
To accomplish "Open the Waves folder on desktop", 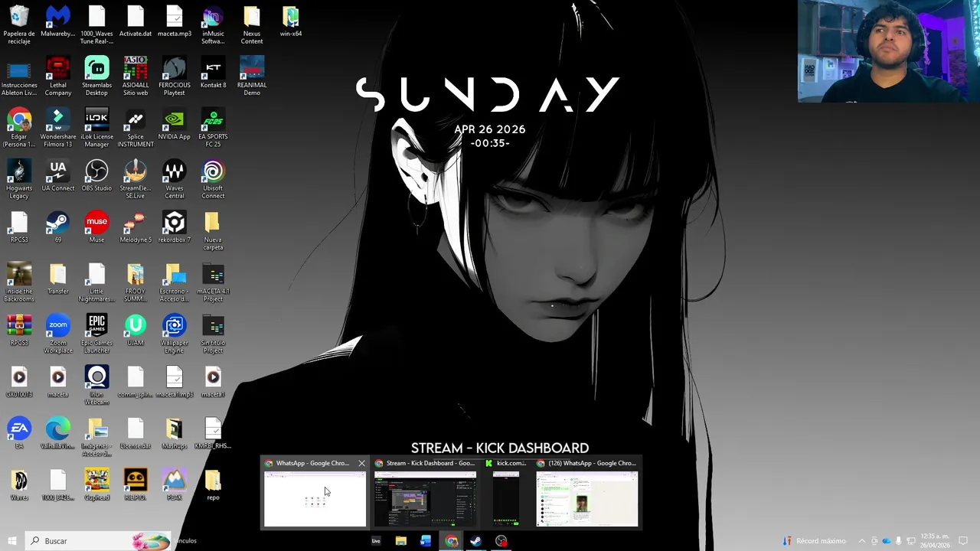I will [19, 484].
